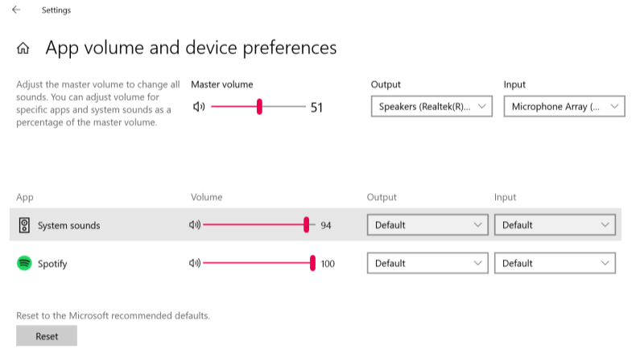The image size is (644, 353).
Task: Click the back arrow in Settings
Action: (16, 10)
